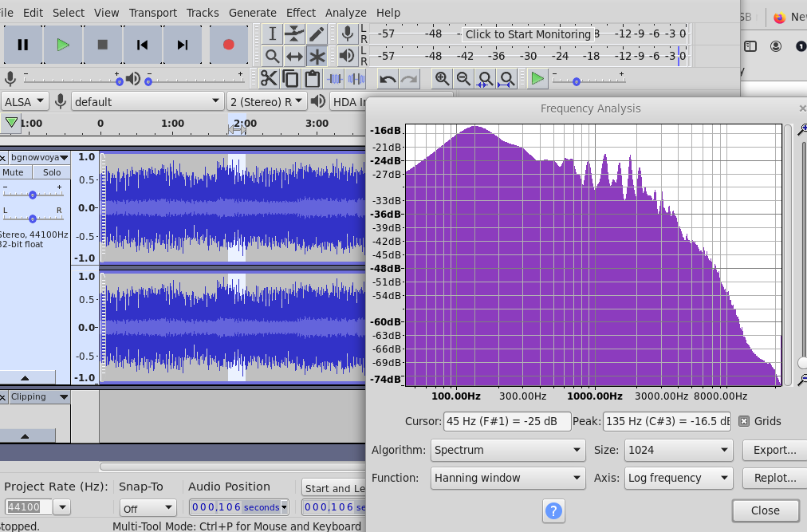The width and height of the screenshot is (807, 532).
Task: Select the Draw pencil tool
Action: tap(317, 34)
